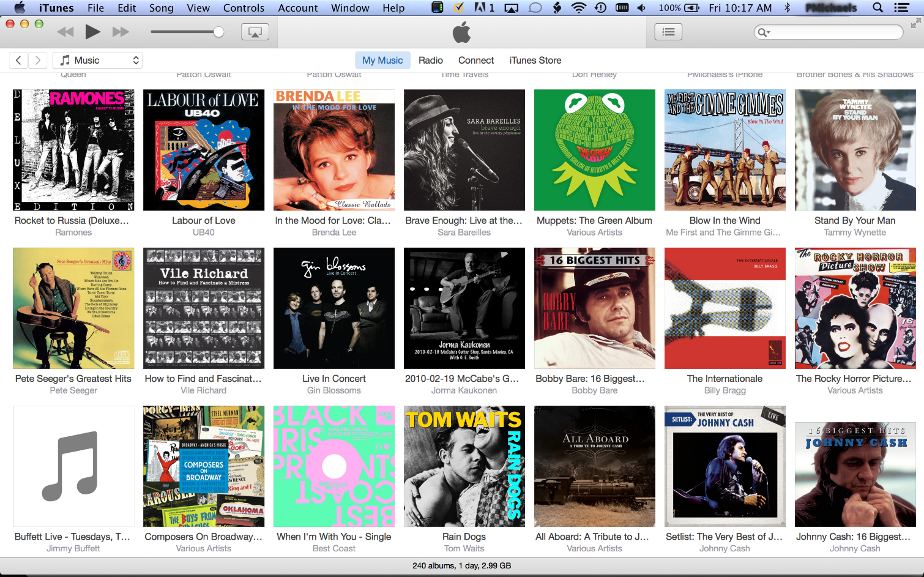
Task: Click the volume slider knob
Action: click(x=218, y=32)
